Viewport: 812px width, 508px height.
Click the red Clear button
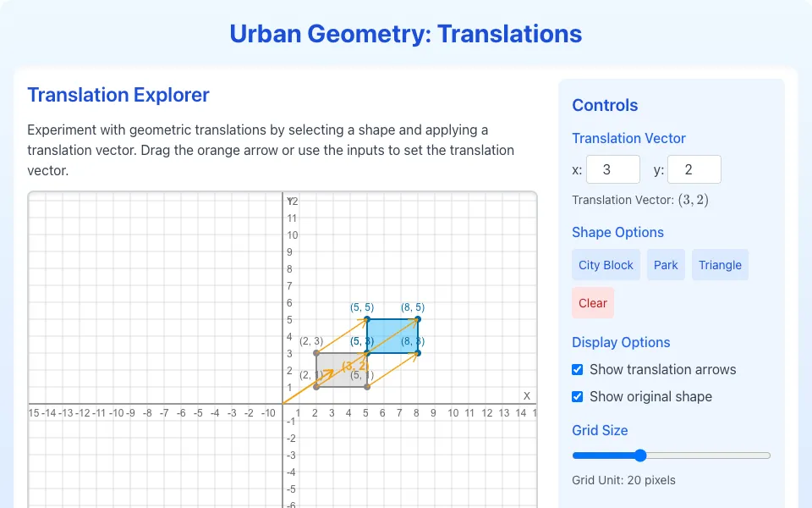593,303
